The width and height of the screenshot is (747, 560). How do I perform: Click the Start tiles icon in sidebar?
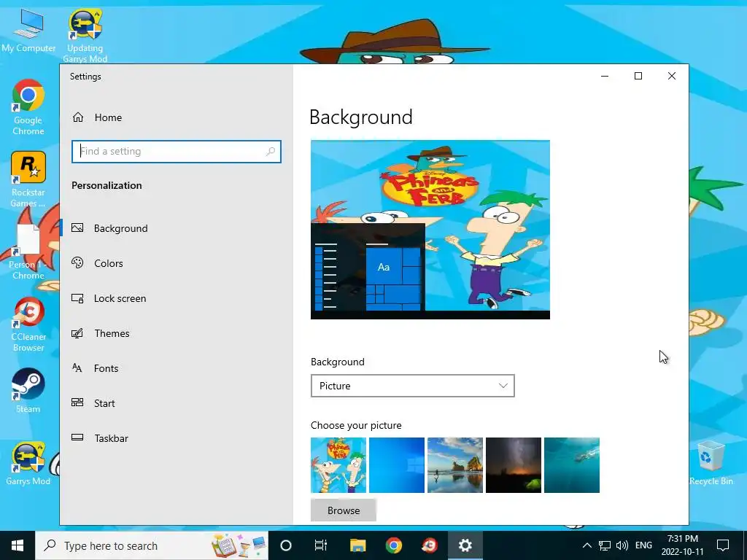pos(77,402)
